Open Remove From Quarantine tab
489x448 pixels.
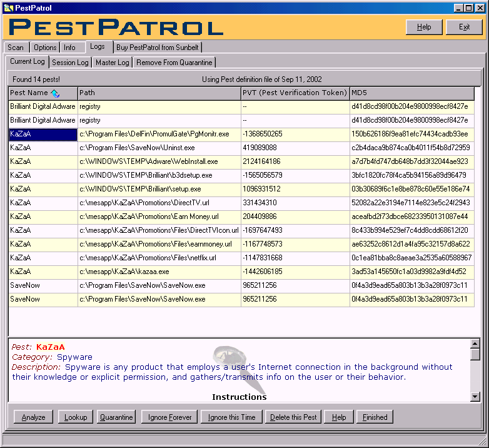pyautogui.click(x=174, y=63)
